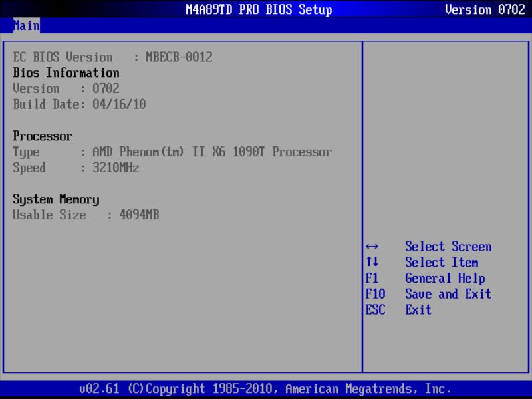This screenshot has height=399, width=532.
Task: Click the Bios Information heading
Action: [65, 72]
